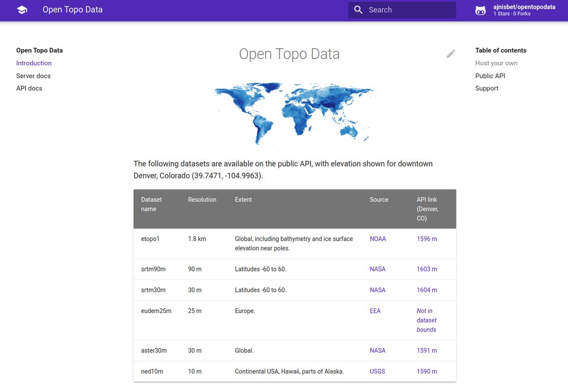Click 'Not in dataset bounds' for eudem25m
568x392 pixels.
tap(426, 320)
